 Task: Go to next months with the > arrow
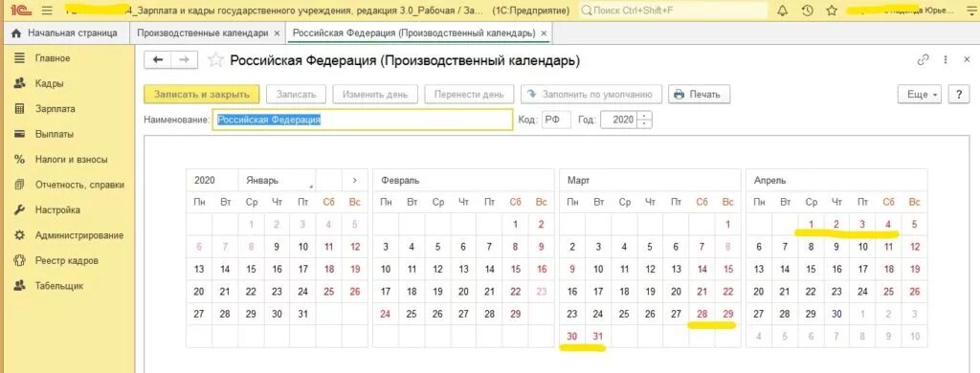coord(354,180)
